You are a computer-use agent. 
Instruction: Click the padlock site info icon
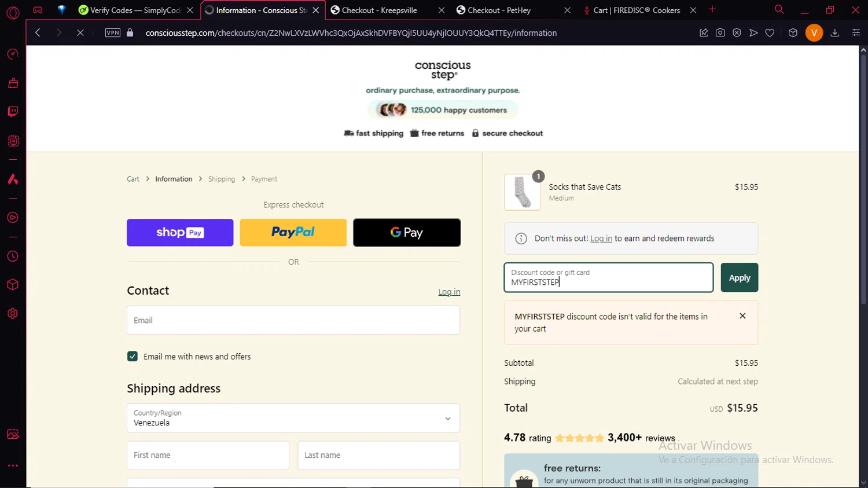click(130, 33)
